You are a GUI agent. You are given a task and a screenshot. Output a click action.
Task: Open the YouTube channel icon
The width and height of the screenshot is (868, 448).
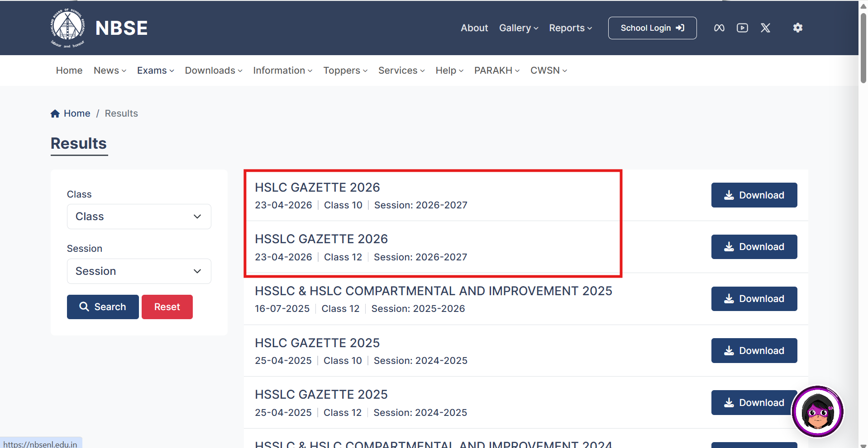coord(742,28)
